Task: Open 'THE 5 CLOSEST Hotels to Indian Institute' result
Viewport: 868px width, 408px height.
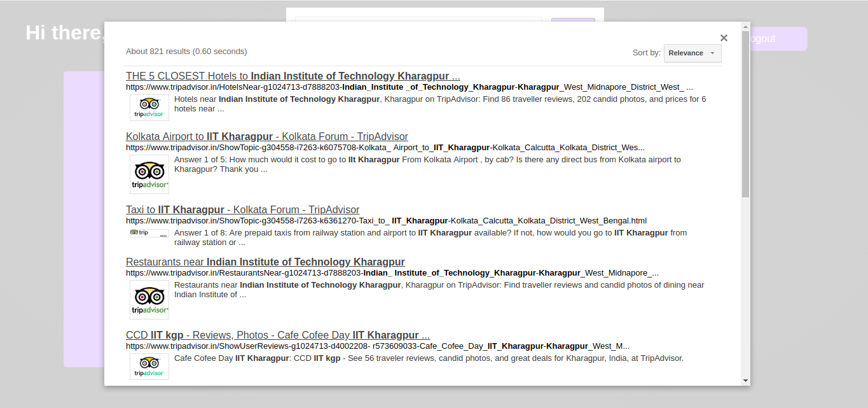Action: 293,76
